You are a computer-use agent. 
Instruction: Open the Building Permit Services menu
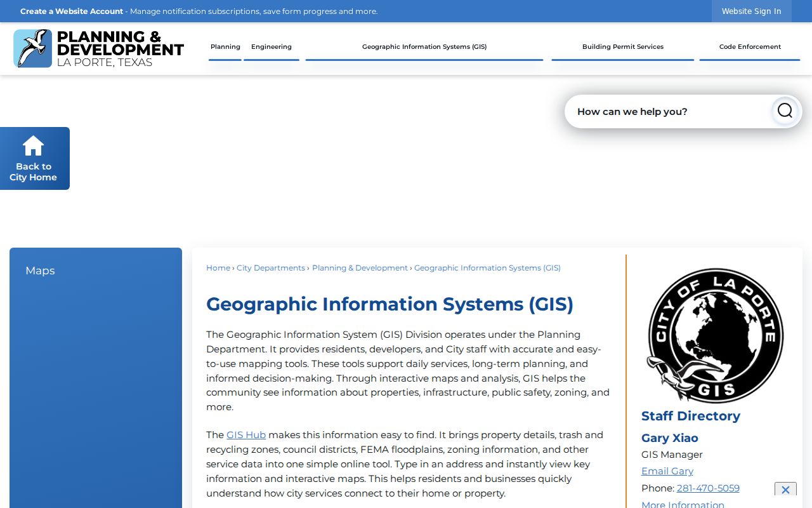623,47
